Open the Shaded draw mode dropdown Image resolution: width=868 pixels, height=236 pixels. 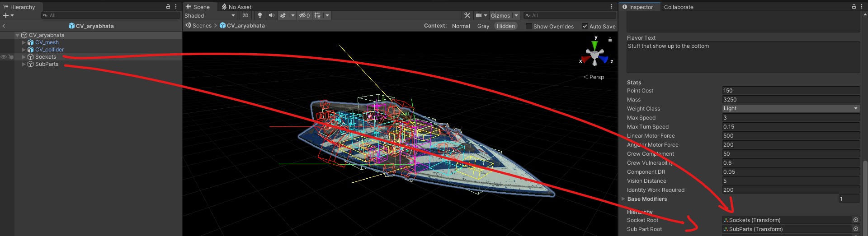[210, 15]
